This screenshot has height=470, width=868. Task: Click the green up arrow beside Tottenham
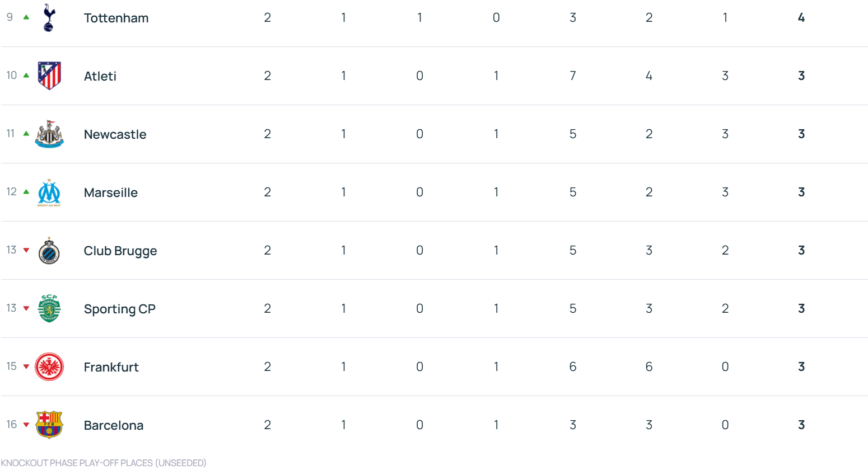[26, 17]
